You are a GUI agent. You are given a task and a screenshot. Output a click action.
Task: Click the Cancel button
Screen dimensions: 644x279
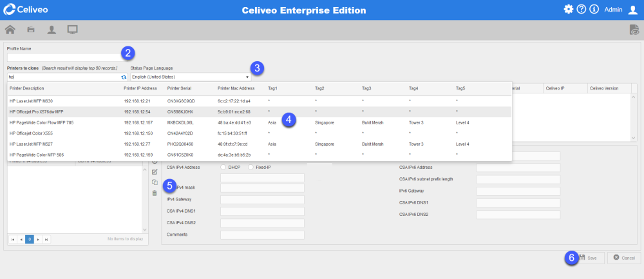624,258
